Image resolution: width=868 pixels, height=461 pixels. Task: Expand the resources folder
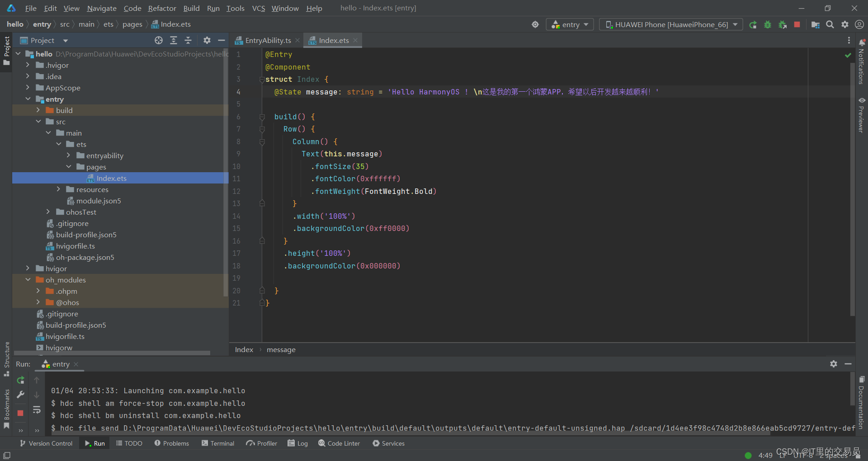coord(58,189)
